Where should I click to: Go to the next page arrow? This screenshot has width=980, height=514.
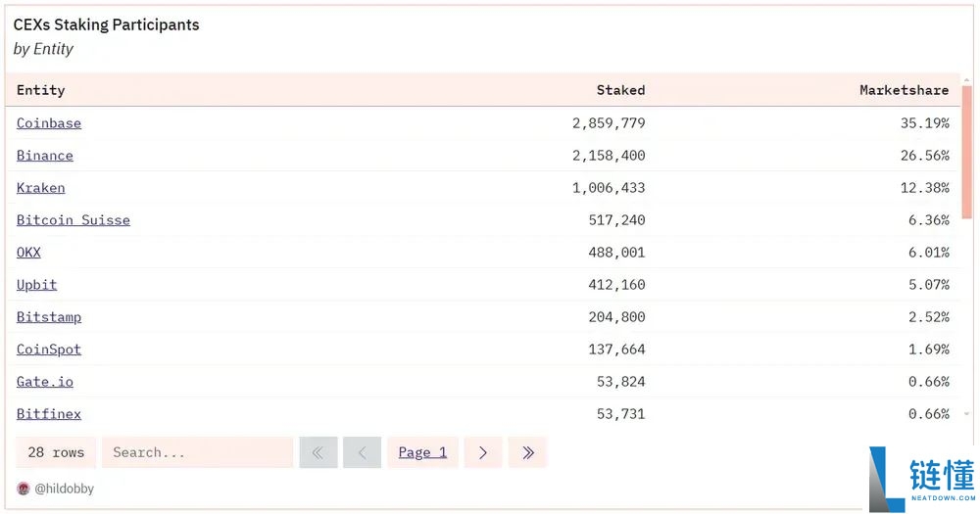[482, 452]
